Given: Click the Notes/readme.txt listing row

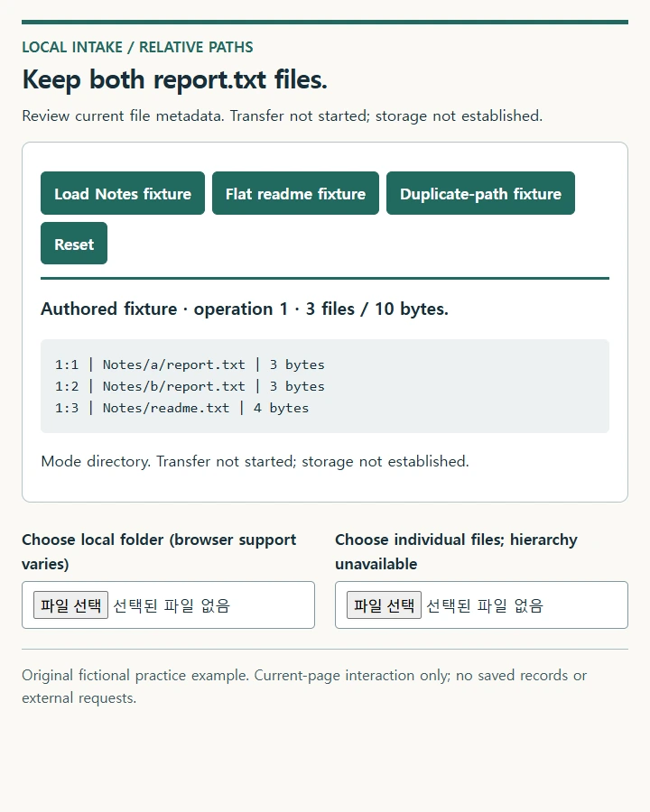Looking at the screenshot, I should (x=182, y=408).
